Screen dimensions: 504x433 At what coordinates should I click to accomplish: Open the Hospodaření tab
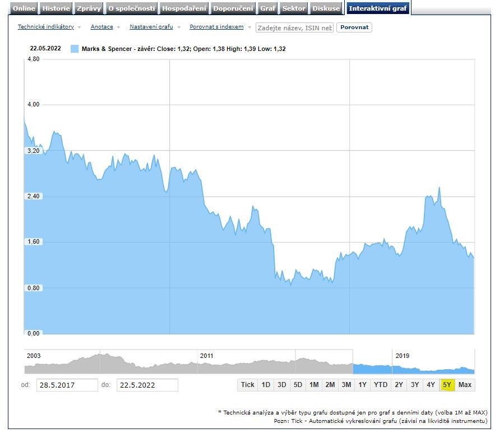[184, 8]
